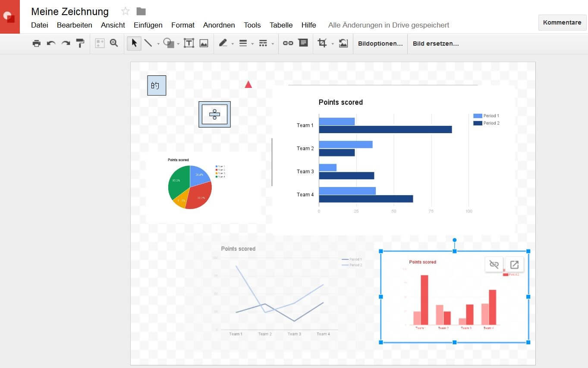Screen dimensions: 588x368
Task: Expand the Line tool dropdown arrow
Action: point(158,44)
